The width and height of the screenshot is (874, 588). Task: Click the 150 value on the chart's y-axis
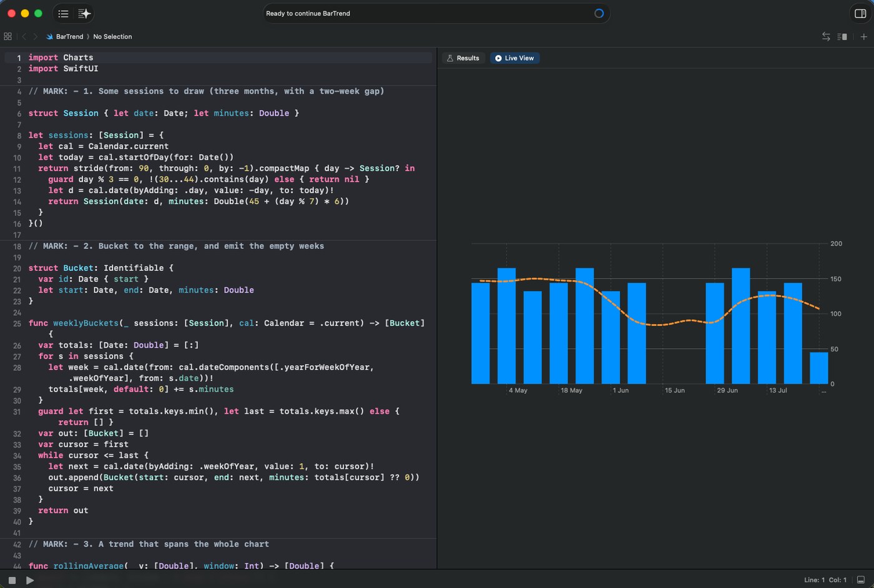836,279
